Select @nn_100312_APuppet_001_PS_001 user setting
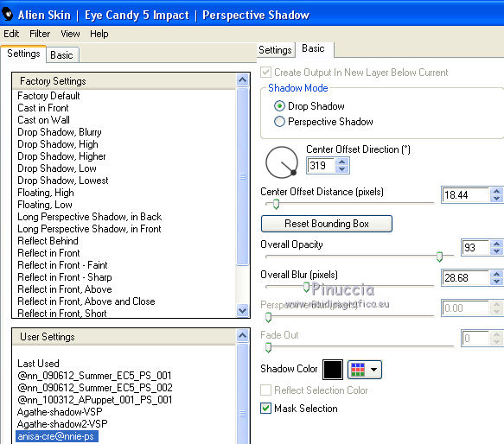 pyautogui.click(x=95, y=400)
